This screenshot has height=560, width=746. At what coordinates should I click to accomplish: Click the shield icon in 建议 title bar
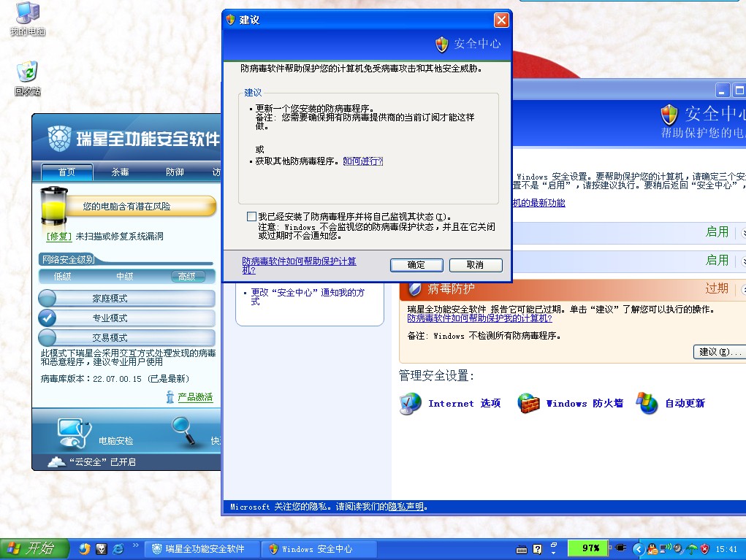pyautogui.click(x=231, y=20)
